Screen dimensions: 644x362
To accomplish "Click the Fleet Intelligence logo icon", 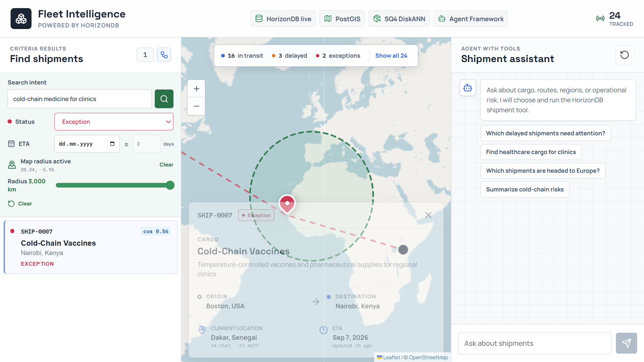I will click(x=21, y=19).
